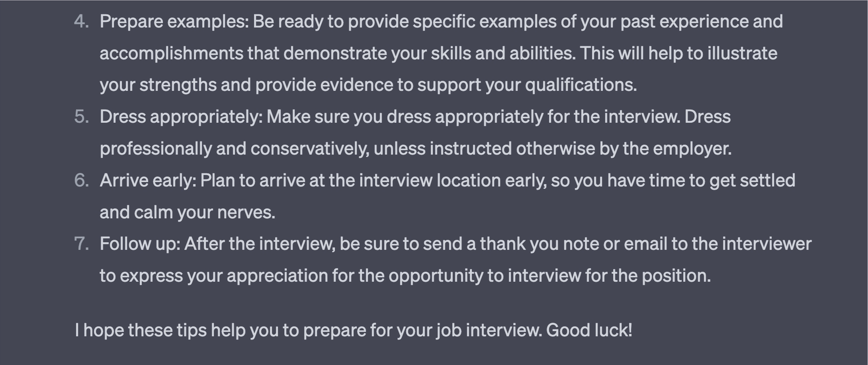Click the list number 4 marker

coord(82,22)
